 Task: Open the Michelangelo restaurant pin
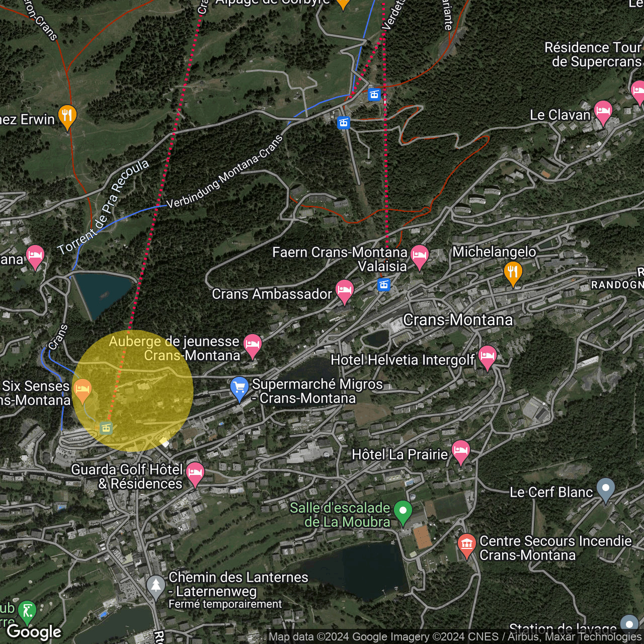513,273
